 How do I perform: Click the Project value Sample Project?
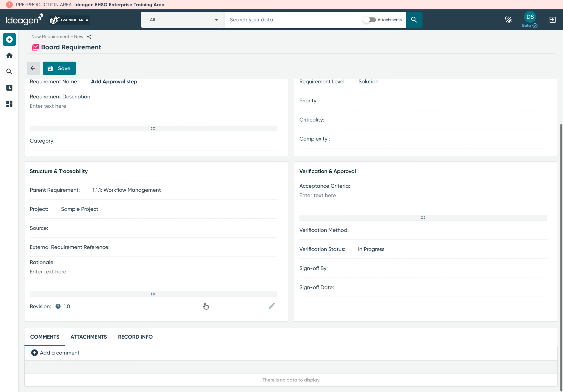point(80,209)
